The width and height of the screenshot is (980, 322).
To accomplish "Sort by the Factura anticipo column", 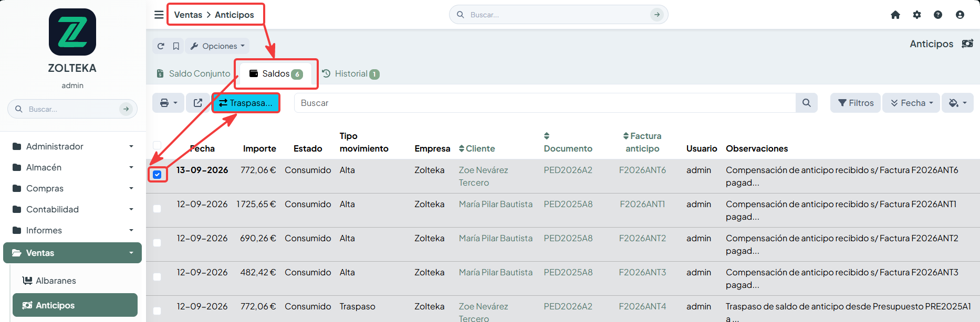I will [642, 142].
